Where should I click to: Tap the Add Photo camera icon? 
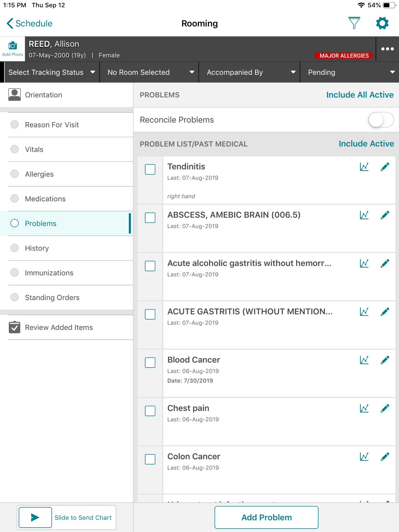[12, 45]
